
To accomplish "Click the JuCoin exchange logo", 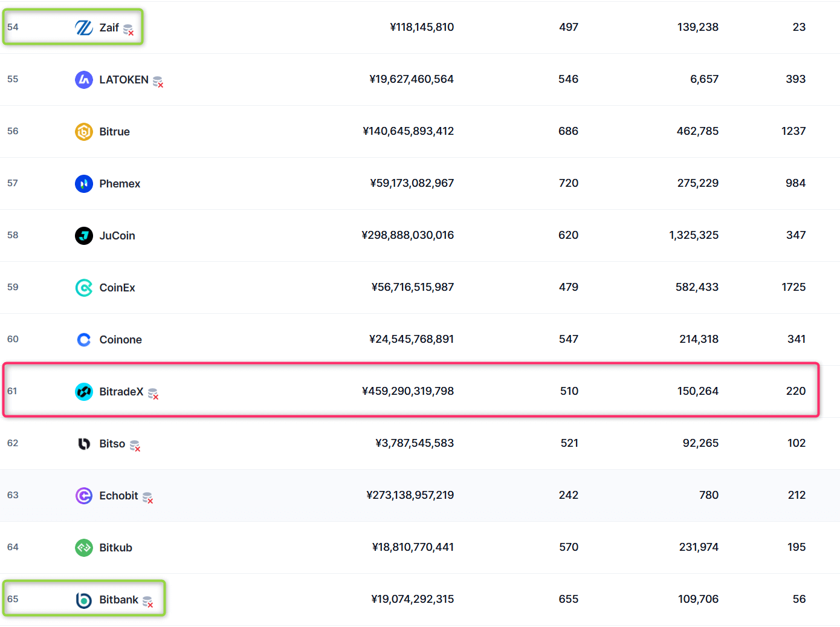I will [83, 236].
